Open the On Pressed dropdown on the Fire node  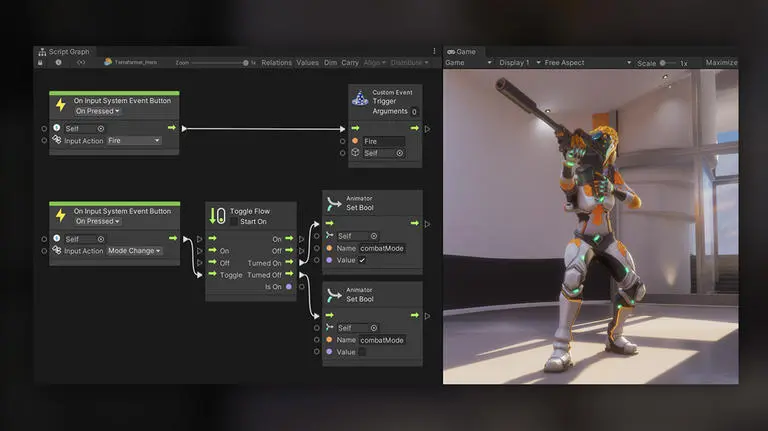click(97, 111)
